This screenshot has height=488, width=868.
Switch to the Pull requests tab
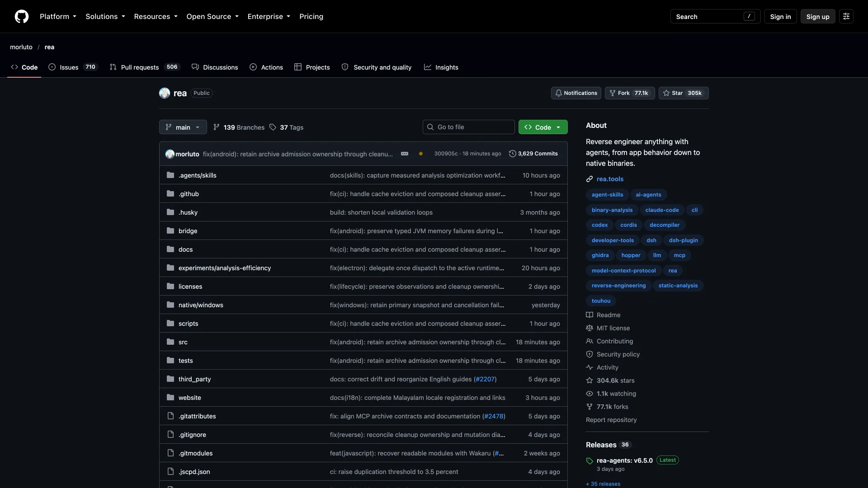145,67
